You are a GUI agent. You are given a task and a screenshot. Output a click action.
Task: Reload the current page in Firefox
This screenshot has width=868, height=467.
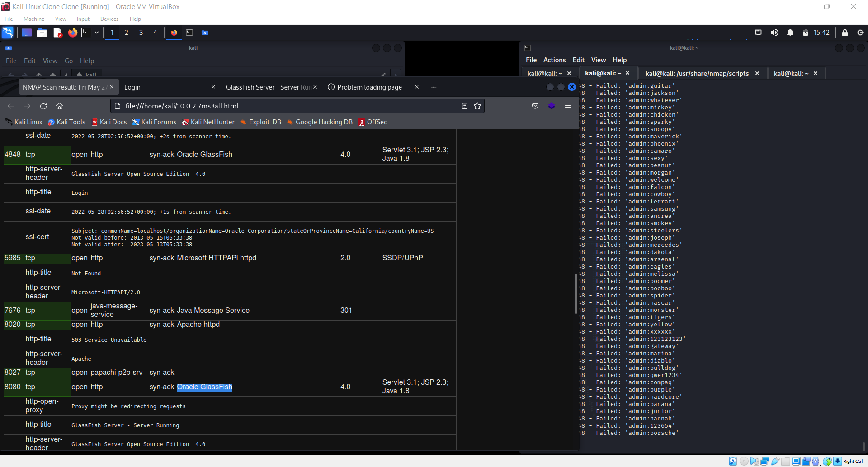pyautogui.click(x=43, y=106)
